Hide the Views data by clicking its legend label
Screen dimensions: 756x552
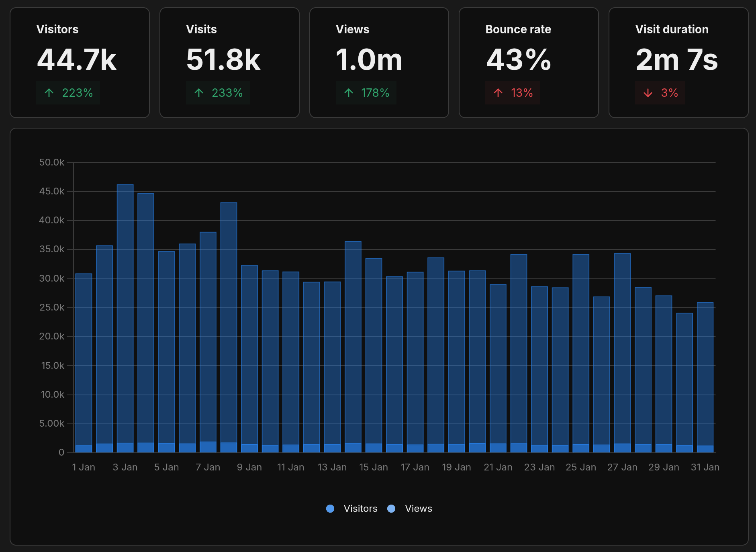[418, 508]
